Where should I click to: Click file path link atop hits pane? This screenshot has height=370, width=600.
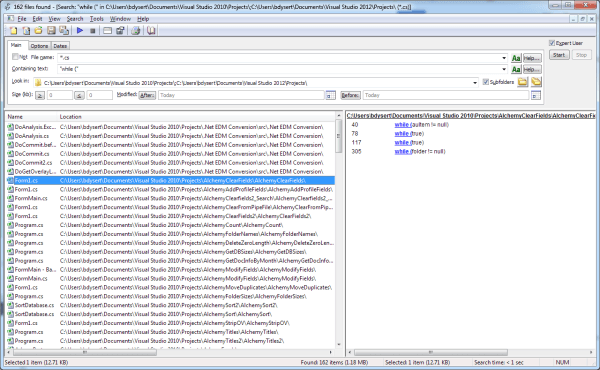(471, 116)
